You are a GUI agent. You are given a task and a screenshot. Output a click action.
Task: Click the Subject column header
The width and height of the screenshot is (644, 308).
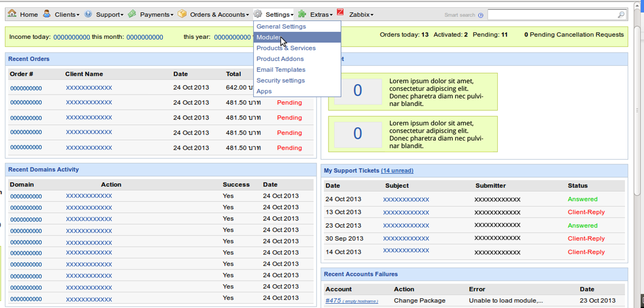point(397,186)
